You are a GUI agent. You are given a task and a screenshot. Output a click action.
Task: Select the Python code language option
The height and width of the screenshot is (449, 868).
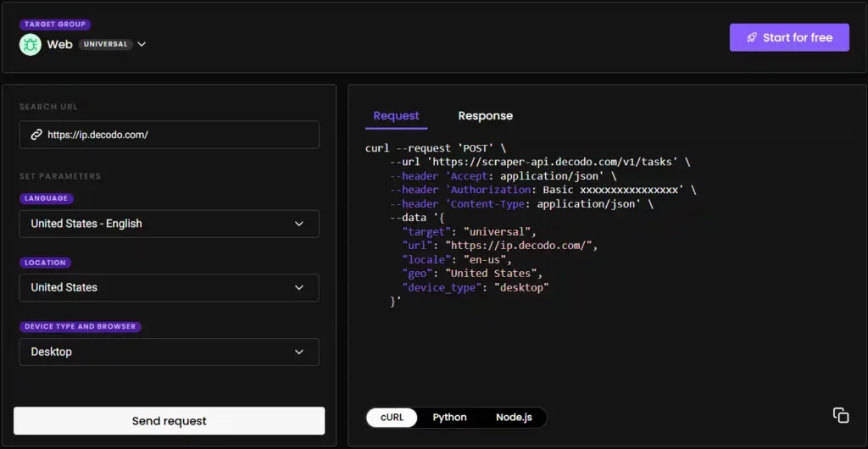coord(449,418)
